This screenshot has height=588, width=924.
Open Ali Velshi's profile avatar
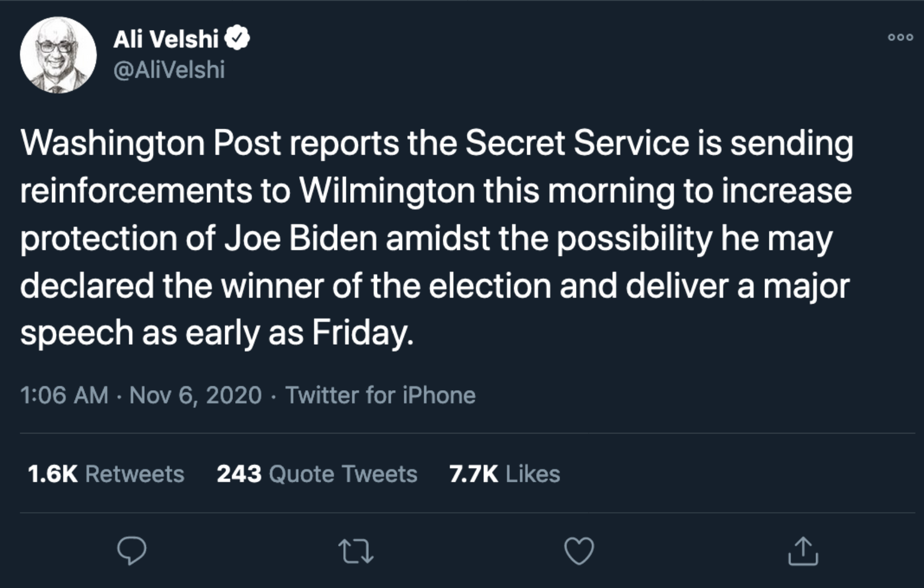[58, 55]
